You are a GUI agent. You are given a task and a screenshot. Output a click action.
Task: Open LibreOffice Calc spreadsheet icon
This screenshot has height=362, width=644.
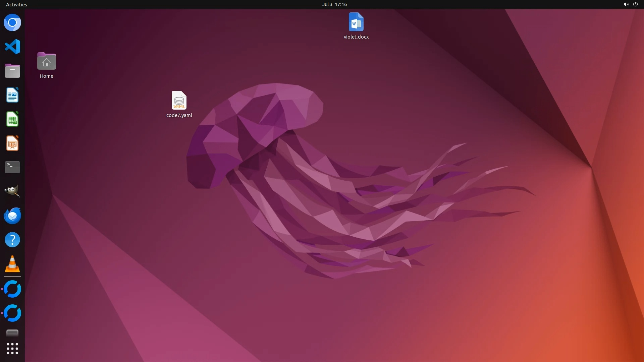click(12, 119)
